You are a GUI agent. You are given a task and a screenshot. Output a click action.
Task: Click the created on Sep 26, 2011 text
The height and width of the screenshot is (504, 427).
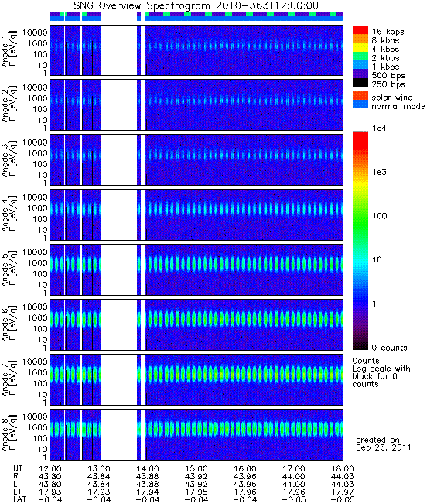click(x=384, y=444)
